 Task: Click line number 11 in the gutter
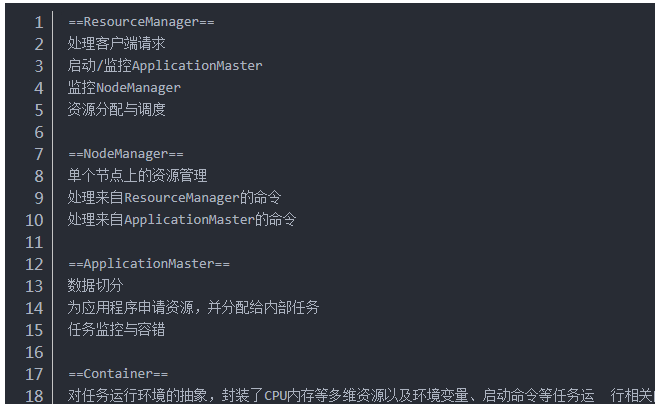click(34, 242)
